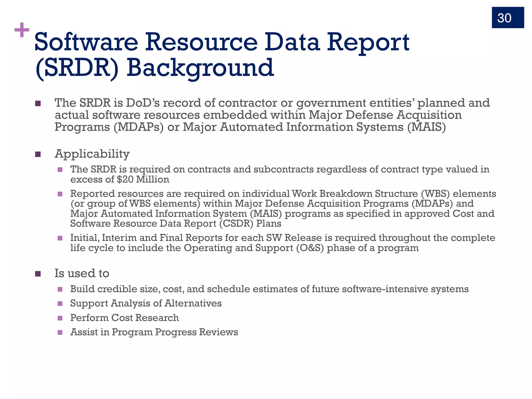Screen dimensions: 532x399
Task: Click 'Support Analysis of Alternatives'
Action: (146, 303)
